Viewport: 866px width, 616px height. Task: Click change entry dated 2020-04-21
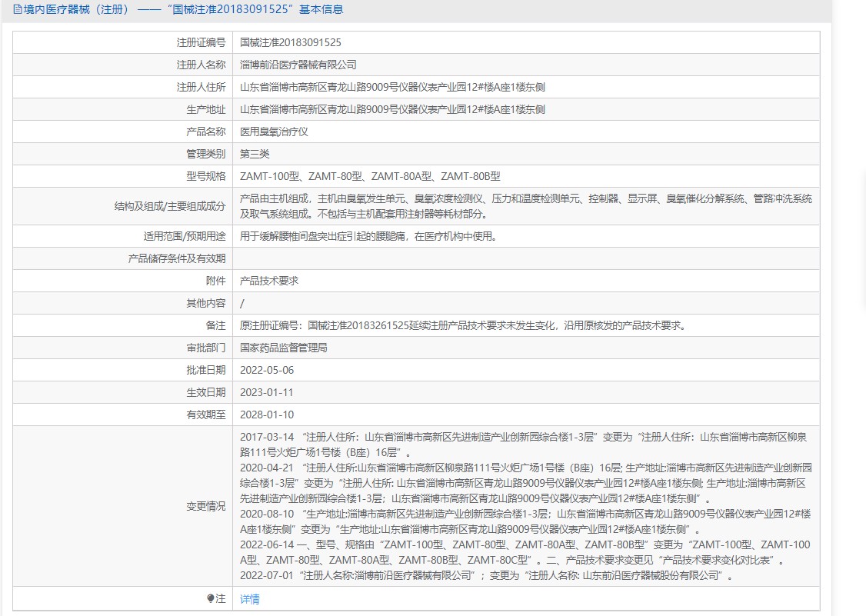tap(526, 483)
